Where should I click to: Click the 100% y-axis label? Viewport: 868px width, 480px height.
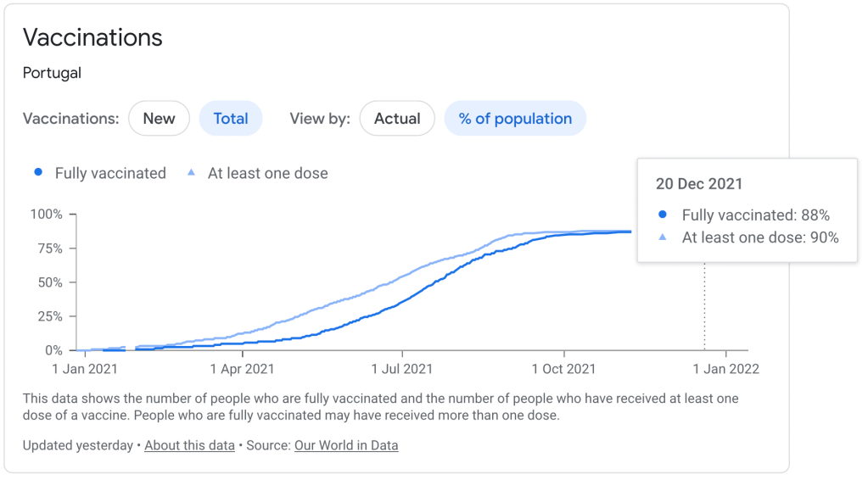coord(47,215)
